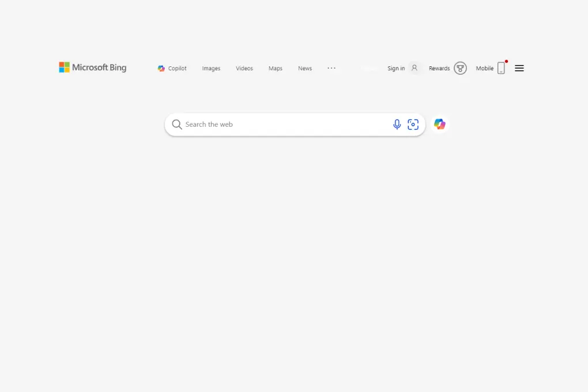Switch to Maps
588x392 pixels.
pyautogui.click(x=275, y=68)
